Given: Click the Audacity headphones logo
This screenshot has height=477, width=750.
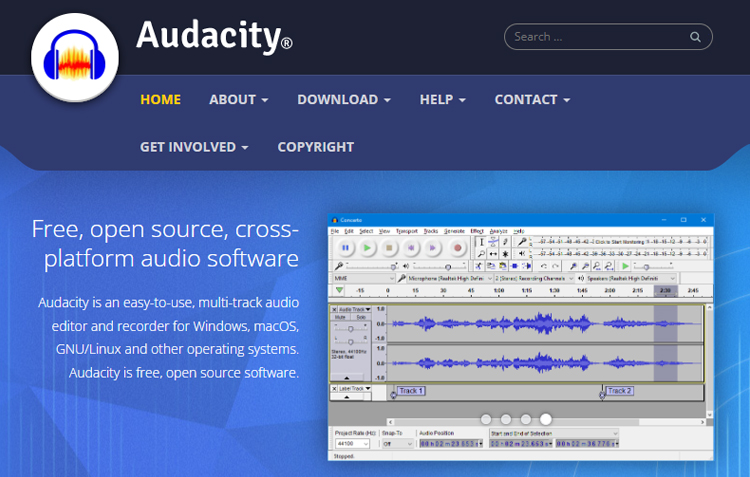Looking at the screenshot, I should click(75, 57).
